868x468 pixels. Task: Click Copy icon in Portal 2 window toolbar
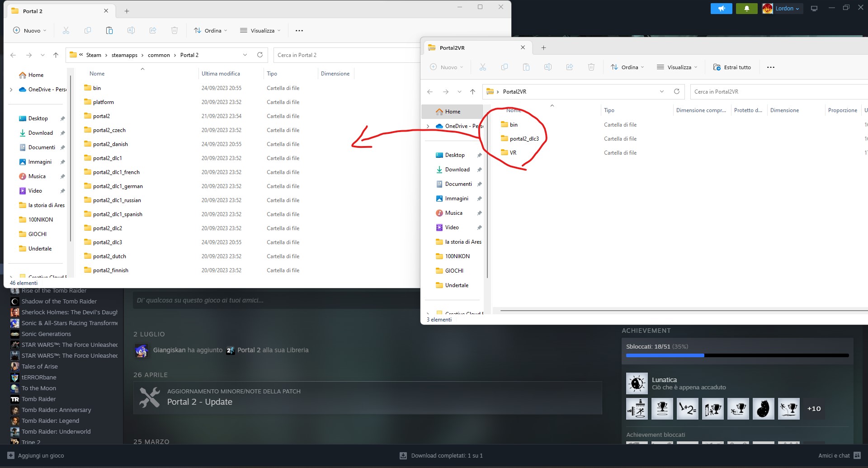[x=88, y=30]
